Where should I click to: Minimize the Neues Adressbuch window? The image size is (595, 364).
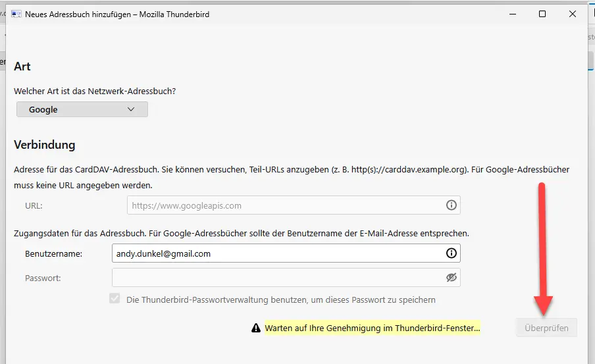(512, 14)
